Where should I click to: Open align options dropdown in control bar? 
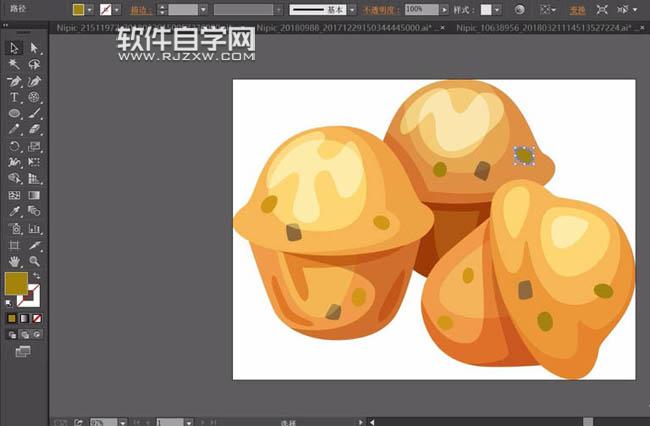tap(548, 10)
